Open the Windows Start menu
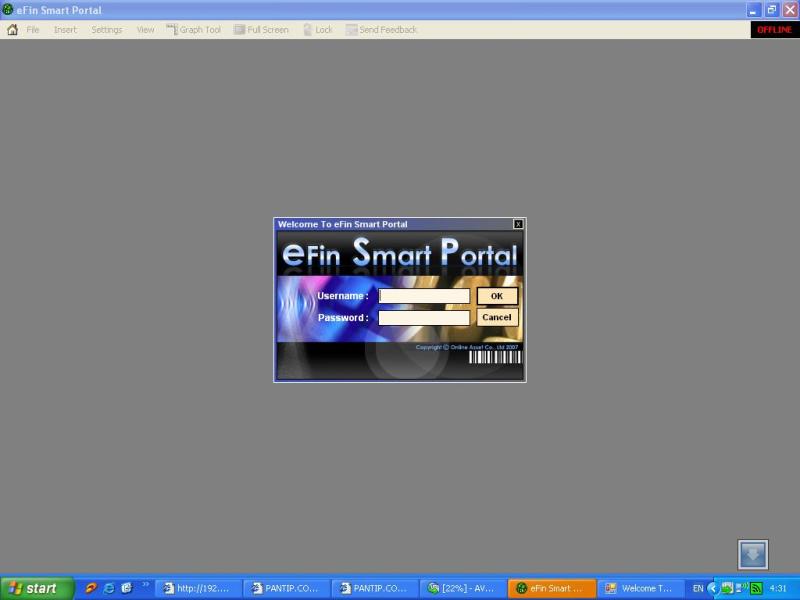 [x=37, y=588]
